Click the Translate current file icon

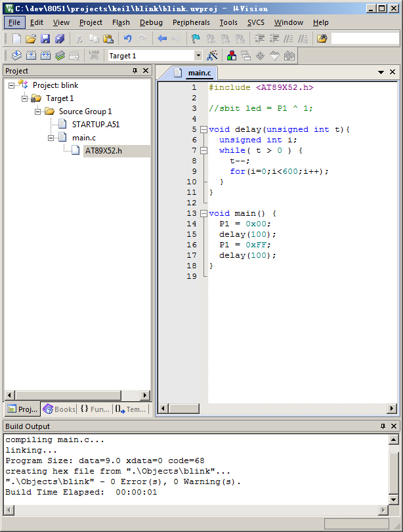pos(16,55)
